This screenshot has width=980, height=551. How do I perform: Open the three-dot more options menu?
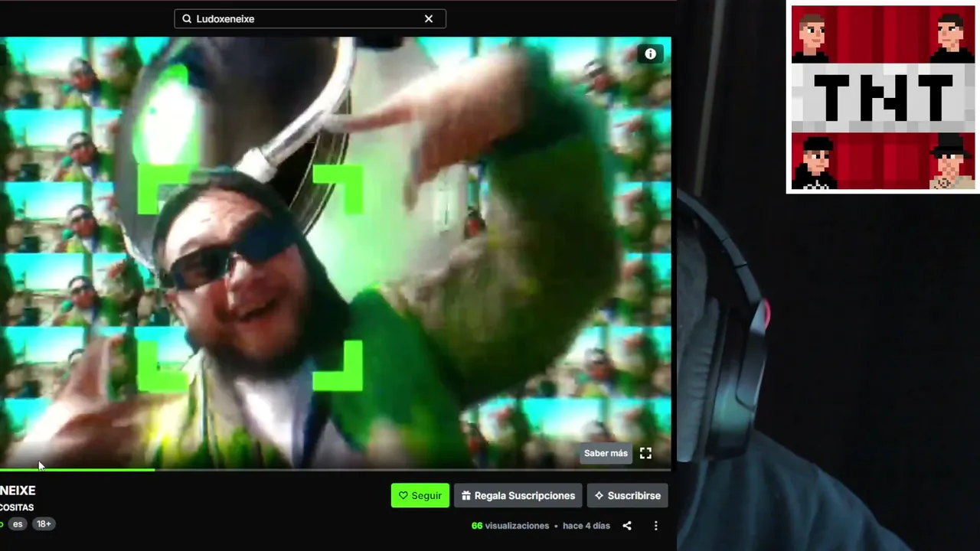[x=655, y=526]
